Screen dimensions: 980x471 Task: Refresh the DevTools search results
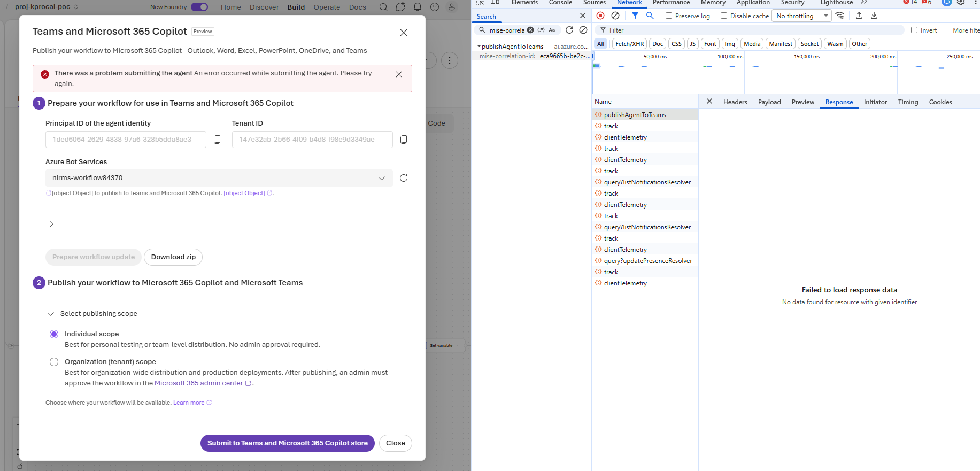569,30
